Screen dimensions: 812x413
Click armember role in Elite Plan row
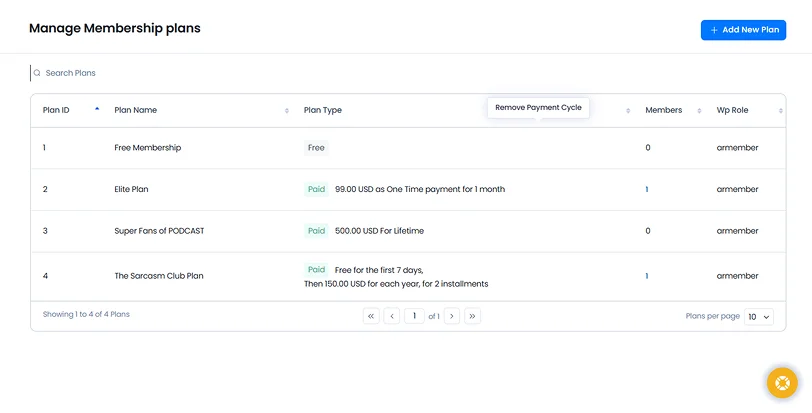[737, 189]
